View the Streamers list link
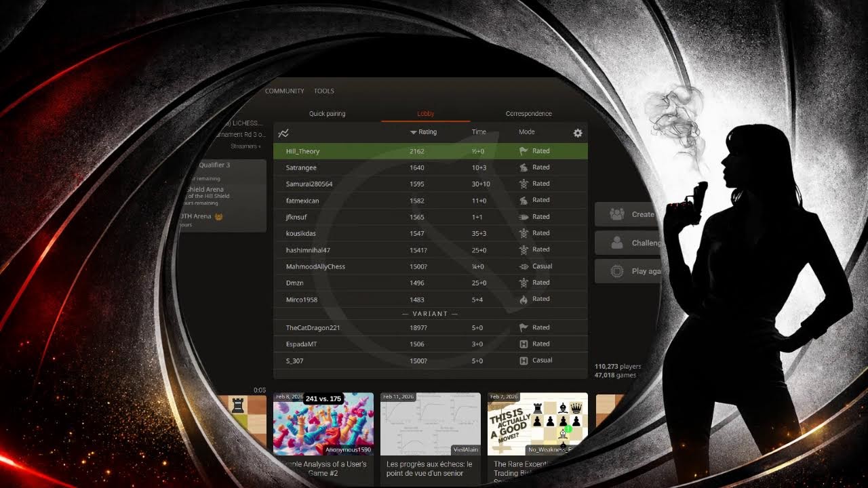Screen dimensions: 868x488 [245, 146]
